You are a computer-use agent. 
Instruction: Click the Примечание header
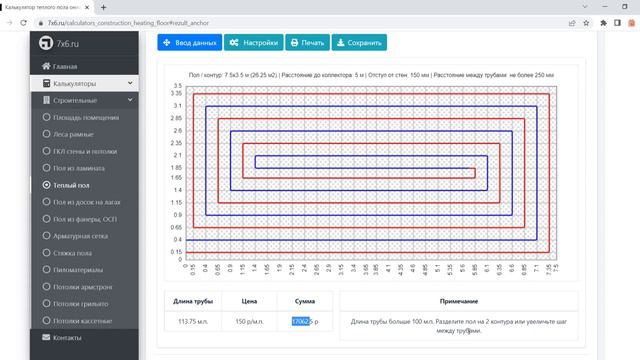click(459, 301)
